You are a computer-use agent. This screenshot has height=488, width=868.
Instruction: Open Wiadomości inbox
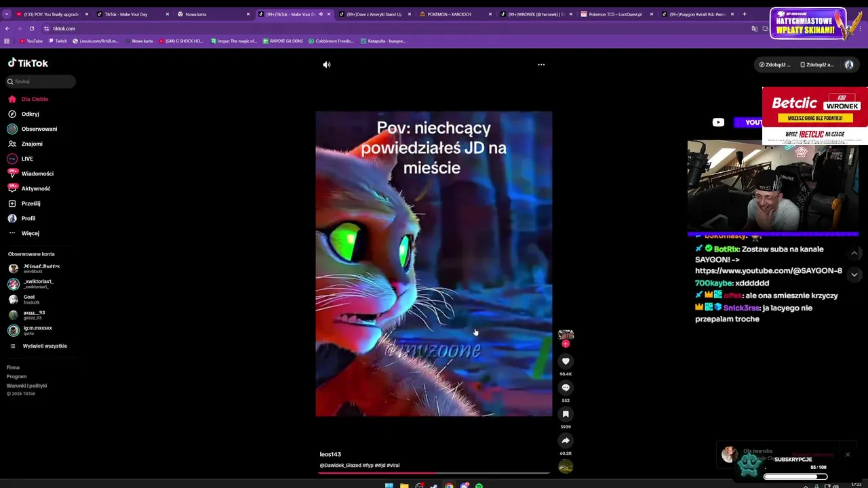tap(29, 174)
